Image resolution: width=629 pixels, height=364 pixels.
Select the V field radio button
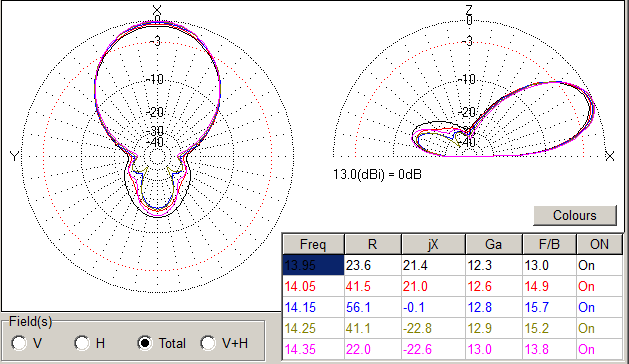[19, 343]
